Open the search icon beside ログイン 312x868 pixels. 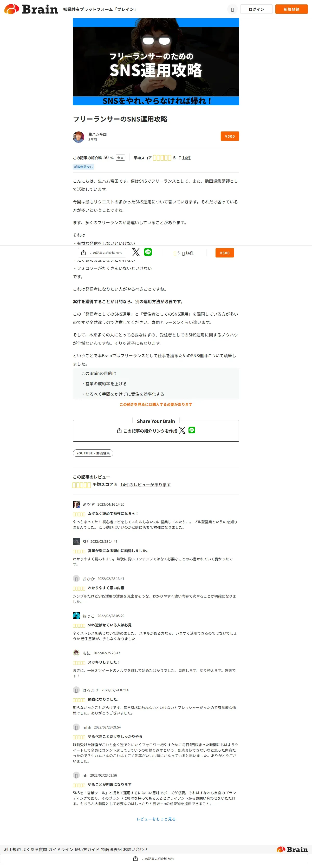(232, 9)
